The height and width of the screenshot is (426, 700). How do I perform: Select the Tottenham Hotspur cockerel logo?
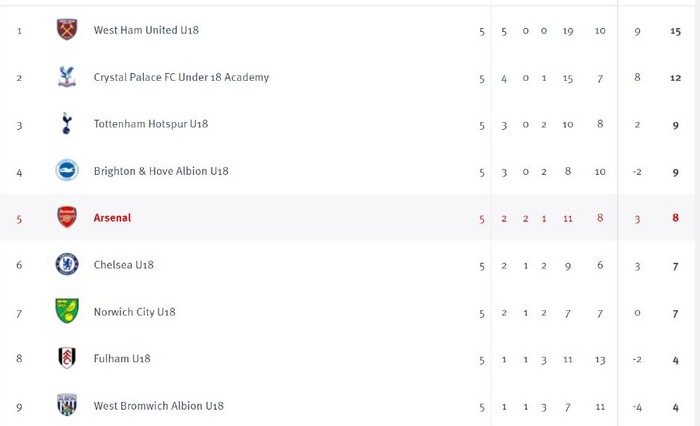(67, 124)
